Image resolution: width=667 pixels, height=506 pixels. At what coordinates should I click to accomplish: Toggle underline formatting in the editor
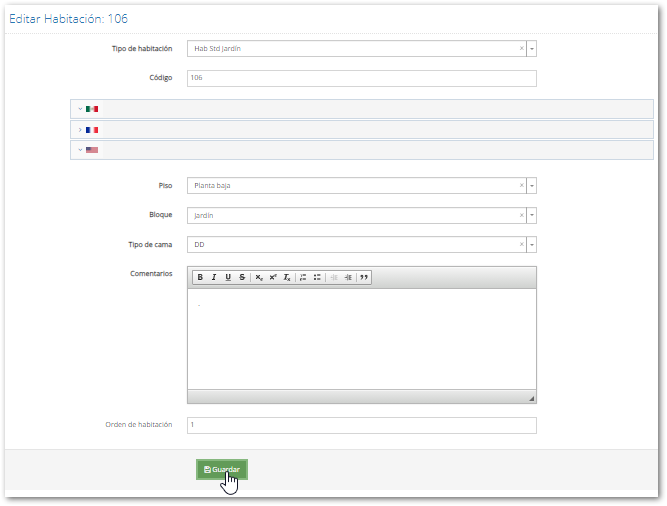pyautogui.click(x=228, y=277)
